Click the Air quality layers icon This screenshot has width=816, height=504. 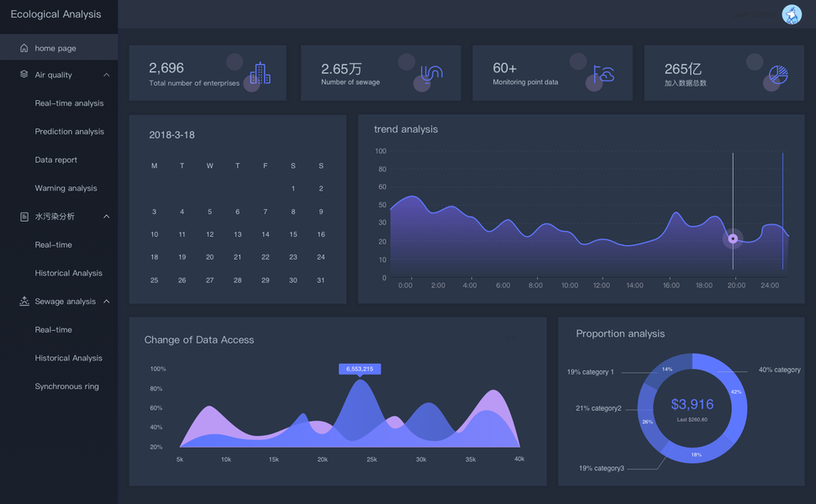pos(24,75)
